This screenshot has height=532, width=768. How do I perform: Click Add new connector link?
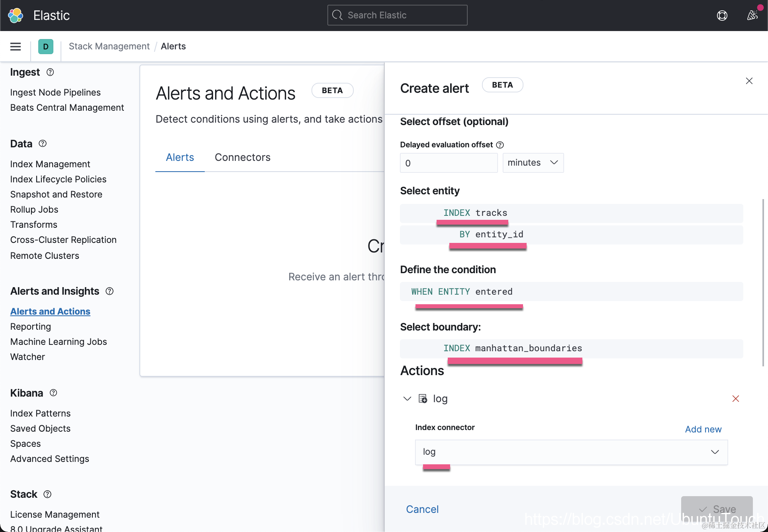[703, 429]
